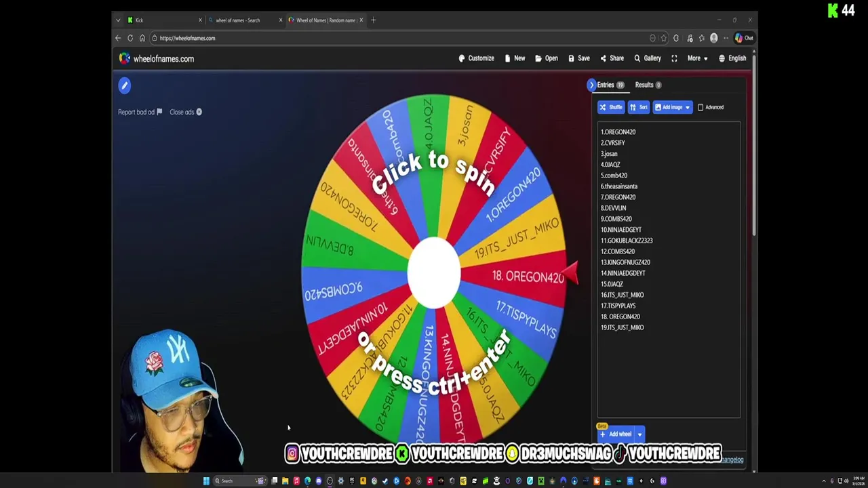Save the current wheel
868x488 pixels.
pyautogui.click(x=578, y=58)
